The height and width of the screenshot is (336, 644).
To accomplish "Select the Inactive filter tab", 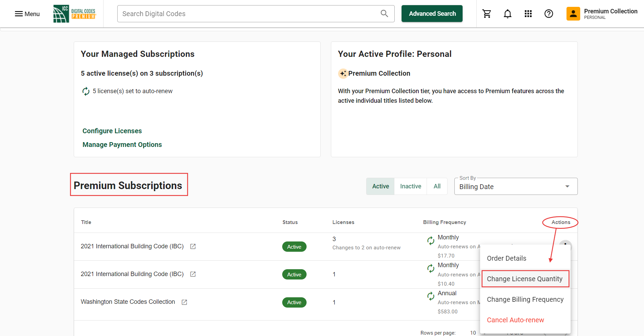I will (x=410, y=186).
